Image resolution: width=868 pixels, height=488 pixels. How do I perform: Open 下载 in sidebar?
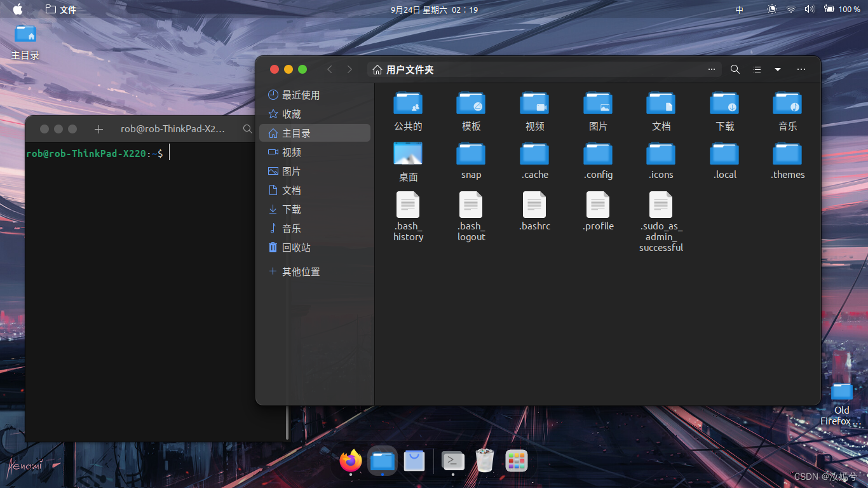click(x=315, y=209)
